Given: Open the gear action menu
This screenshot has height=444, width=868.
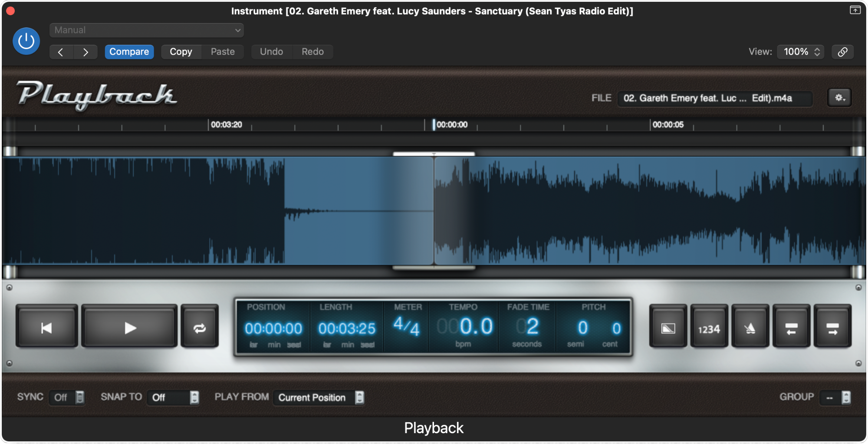Looking at the screenshot, I should 839,98.
